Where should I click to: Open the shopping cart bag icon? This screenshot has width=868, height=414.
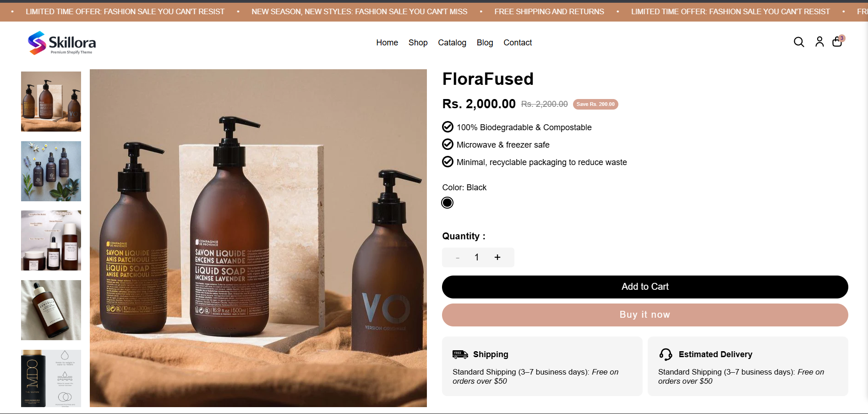(837, 42)
